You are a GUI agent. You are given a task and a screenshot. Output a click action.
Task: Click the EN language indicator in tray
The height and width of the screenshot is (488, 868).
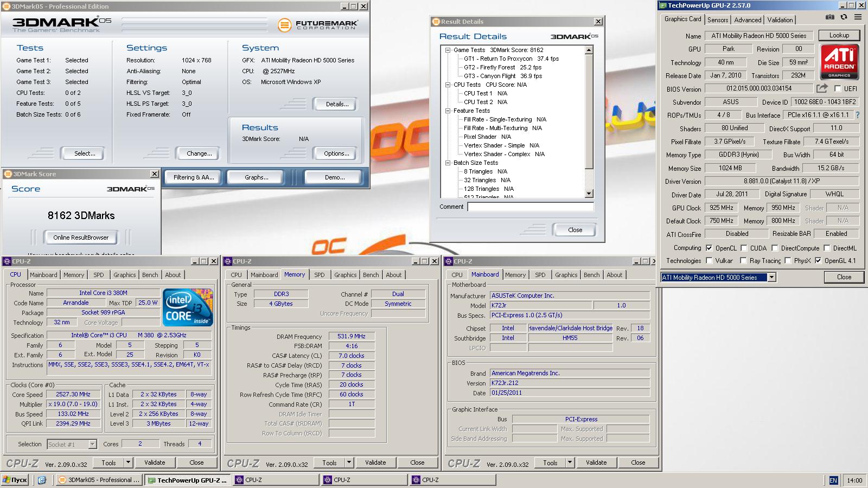tap(833, 480)
